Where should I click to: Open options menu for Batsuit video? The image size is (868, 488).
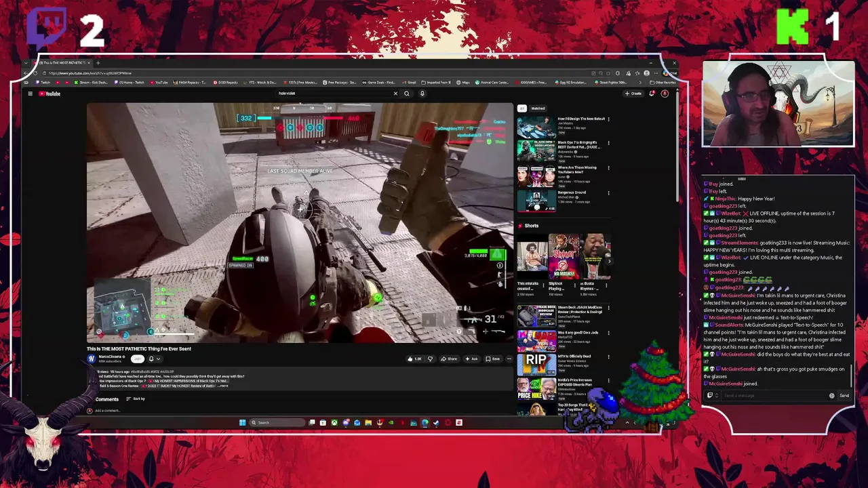[x=608, y=119]
